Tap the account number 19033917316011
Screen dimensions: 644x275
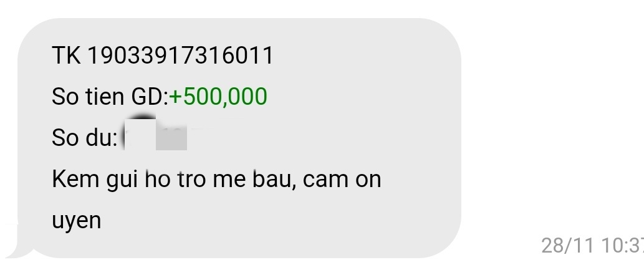[x=180, y=55]
